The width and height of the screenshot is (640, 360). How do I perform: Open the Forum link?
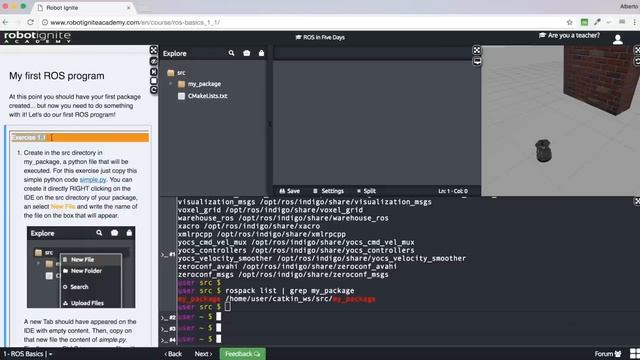tap(607, 354)
